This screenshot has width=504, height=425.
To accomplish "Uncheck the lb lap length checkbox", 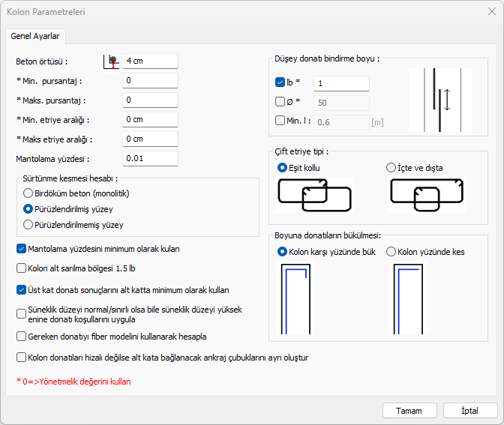I will (x=280, y=82).
